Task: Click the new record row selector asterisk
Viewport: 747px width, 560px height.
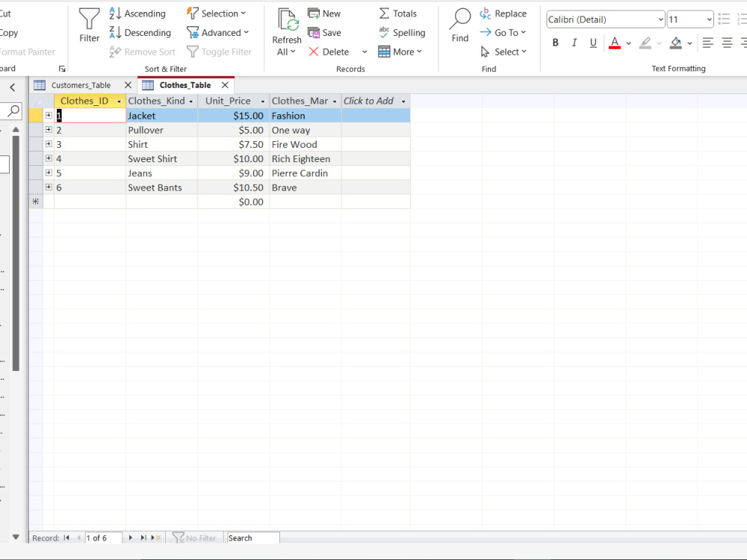Action: pyautogui.click(x=36, y=202)
